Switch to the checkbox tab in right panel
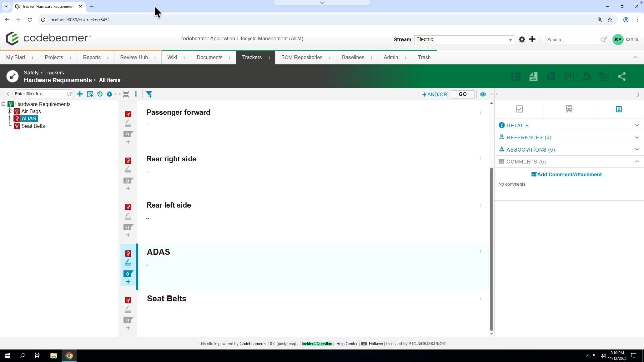Viewport: 644px width, 362px height. tap(519, 109)
